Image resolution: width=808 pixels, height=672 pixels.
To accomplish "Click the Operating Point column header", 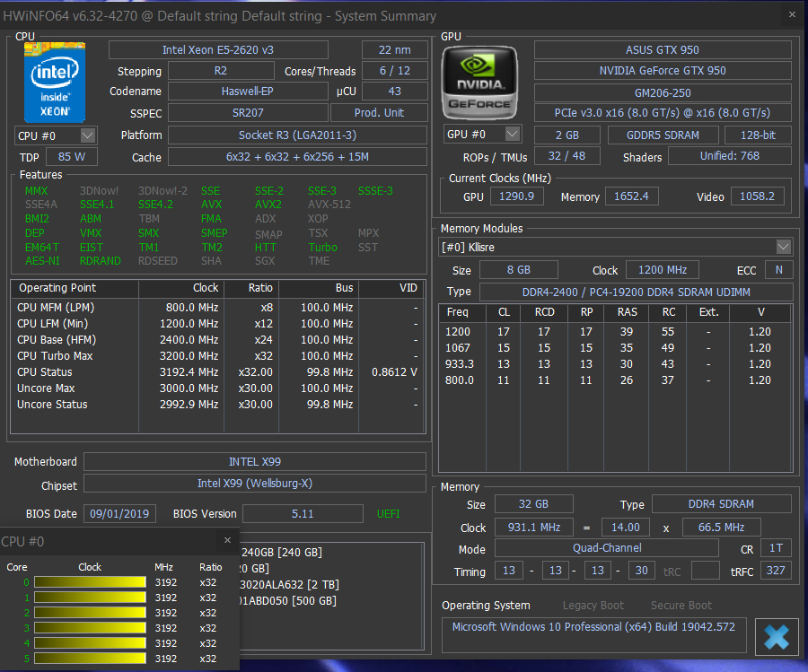I will point(75,288).
